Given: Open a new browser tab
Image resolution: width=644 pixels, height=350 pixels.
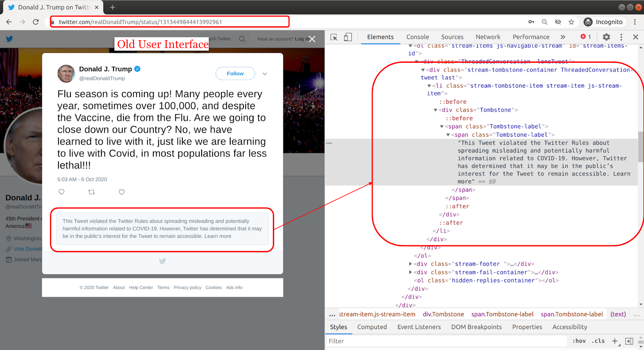Looking at the screenshot, I should coord(112,7).
